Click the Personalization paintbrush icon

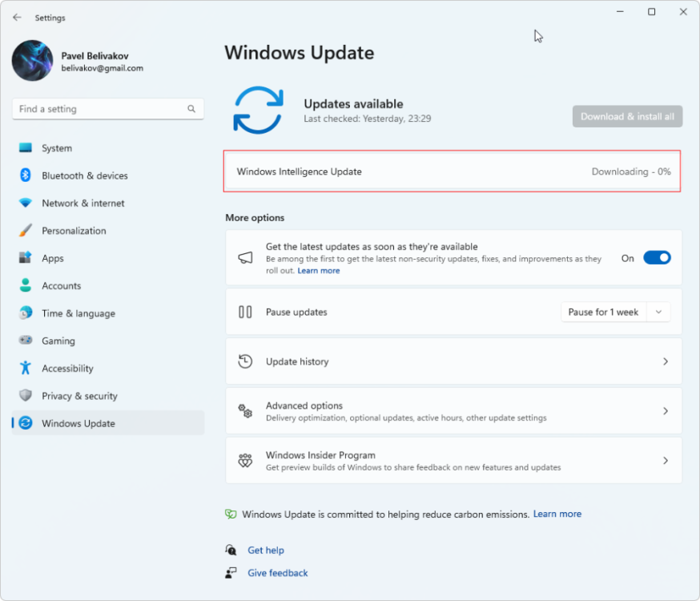coord(26,231)
